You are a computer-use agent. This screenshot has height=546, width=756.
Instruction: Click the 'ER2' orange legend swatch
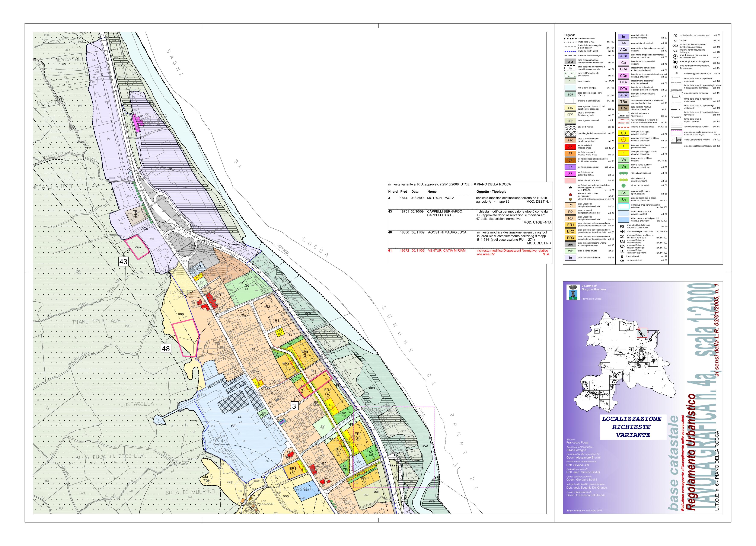570,231
